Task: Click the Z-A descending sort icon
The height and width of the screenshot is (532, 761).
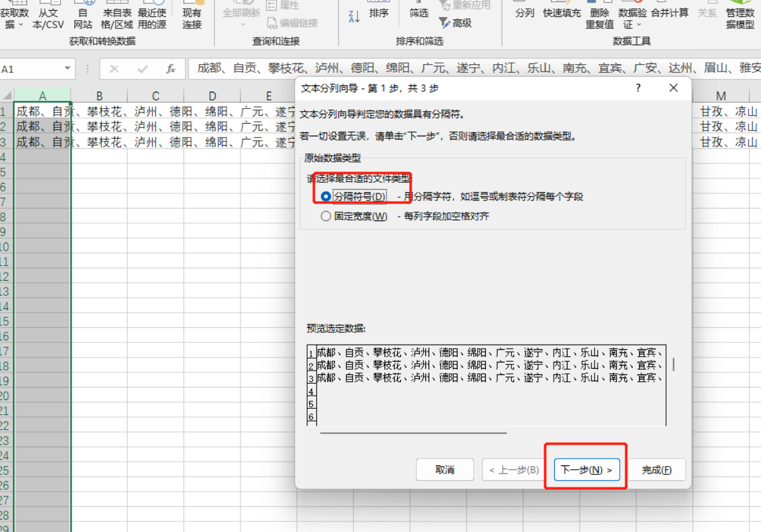Action: point(354,17)
